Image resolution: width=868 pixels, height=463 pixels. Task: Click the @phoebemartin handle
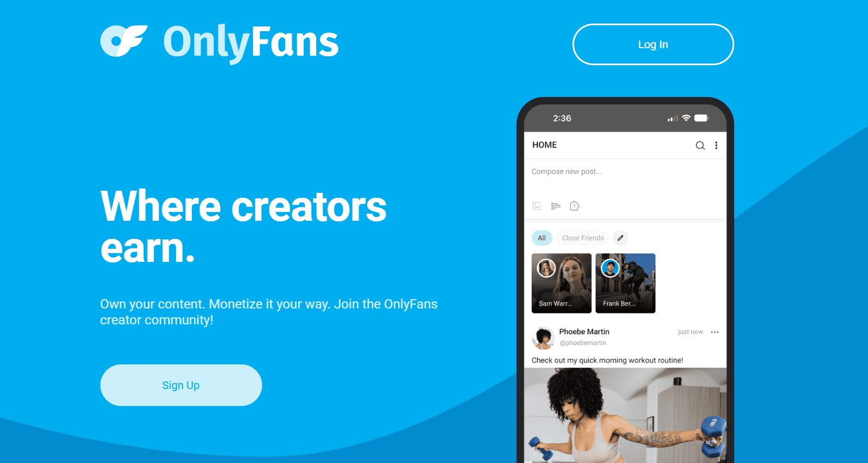[583, 343]
